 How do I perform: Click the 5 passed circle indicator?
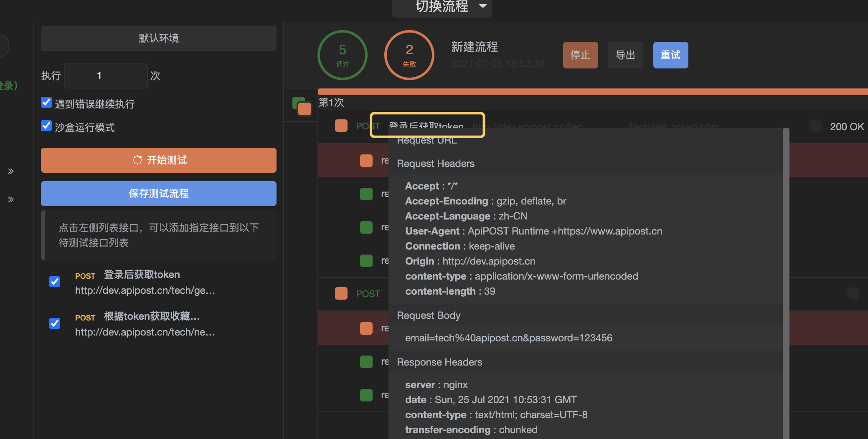(x=342, y=55)
